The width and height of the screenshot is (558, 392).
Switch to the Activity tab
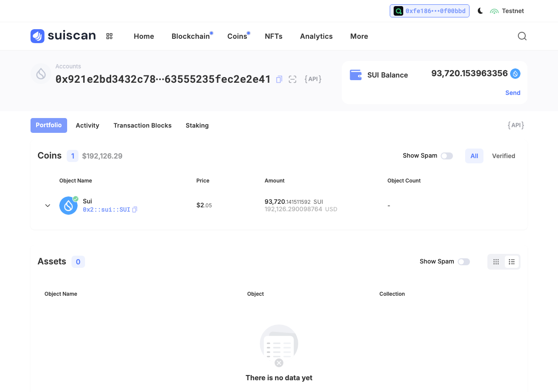(x=88, y=125)
